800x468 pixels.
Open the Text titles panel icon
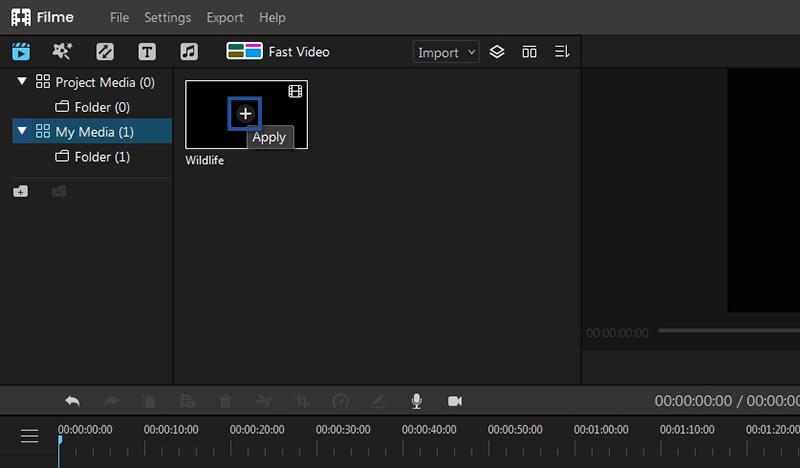coord(147,52)
